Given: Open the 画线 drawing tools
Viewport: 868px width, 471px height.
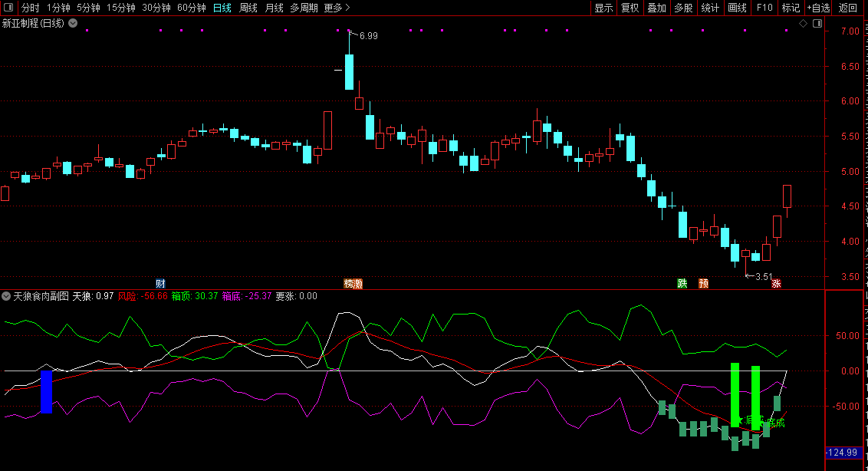Looking at the screenshot, I should click(x=737, y=8).
